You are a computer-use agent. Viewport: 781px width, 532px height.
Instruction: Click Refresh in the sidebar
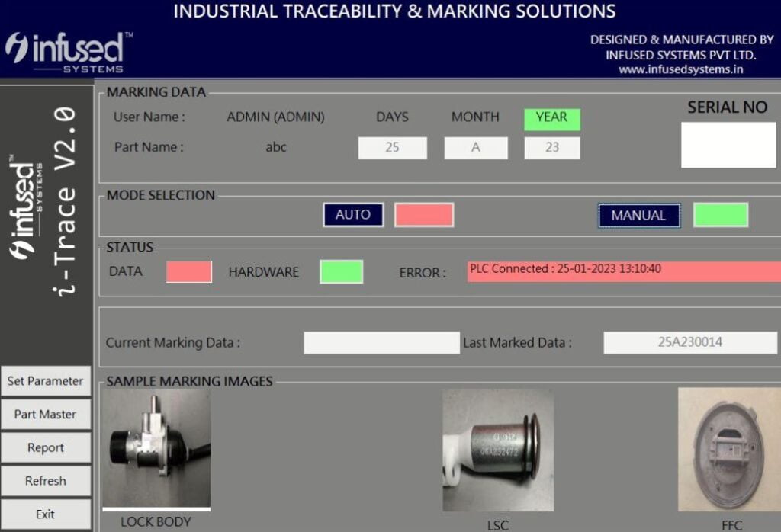(x=46, y=481)
